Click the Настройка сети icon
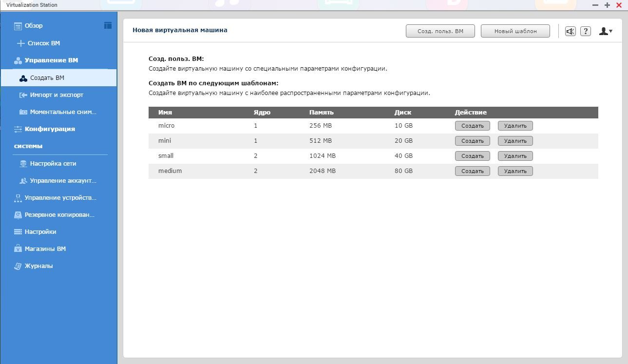 pos(23,164)
